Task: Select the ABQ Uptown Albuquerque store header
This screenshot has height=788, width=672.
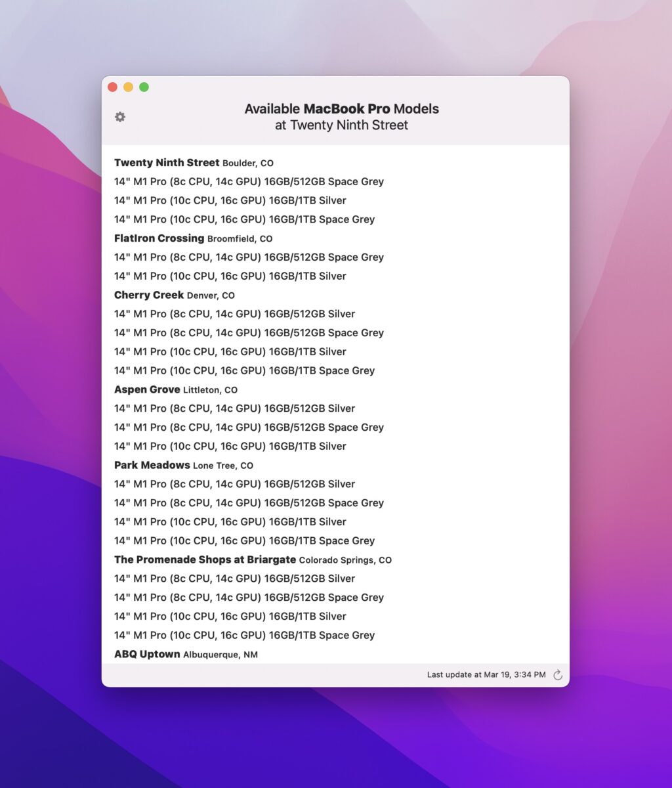Action: click(x=186, y=655)
